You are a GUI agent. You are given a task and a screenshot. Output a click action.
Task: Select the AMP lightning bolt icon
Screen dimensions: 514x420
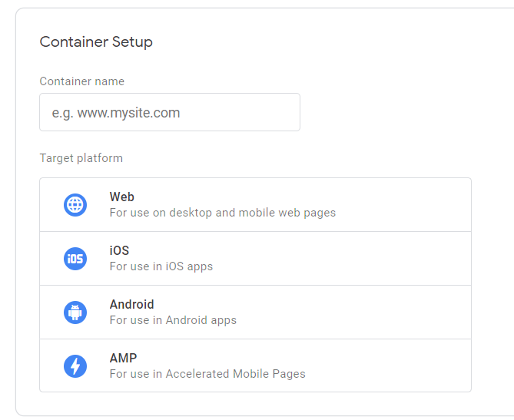tap(75, 366)
